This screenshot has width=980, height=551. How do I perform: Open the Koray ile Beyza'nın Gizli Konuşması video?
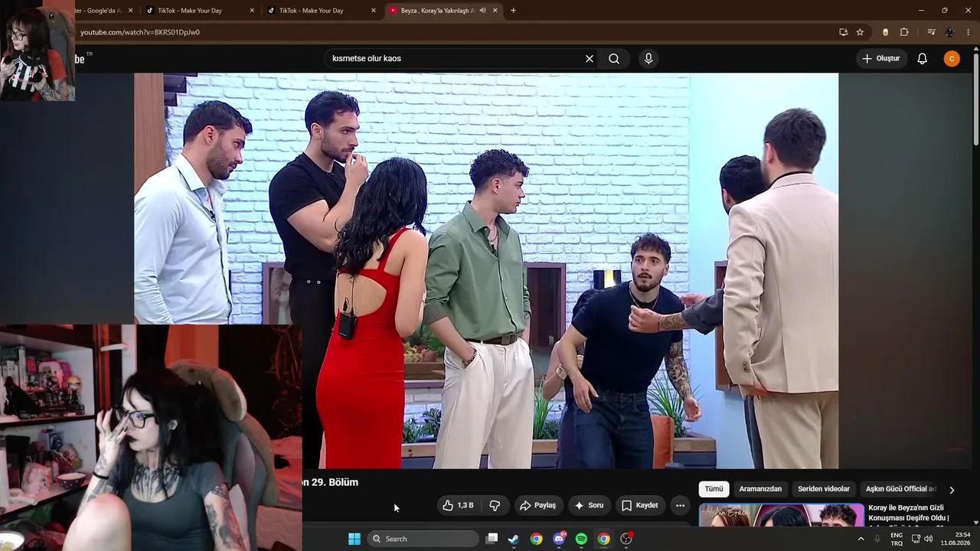click(x=908, y=514)
